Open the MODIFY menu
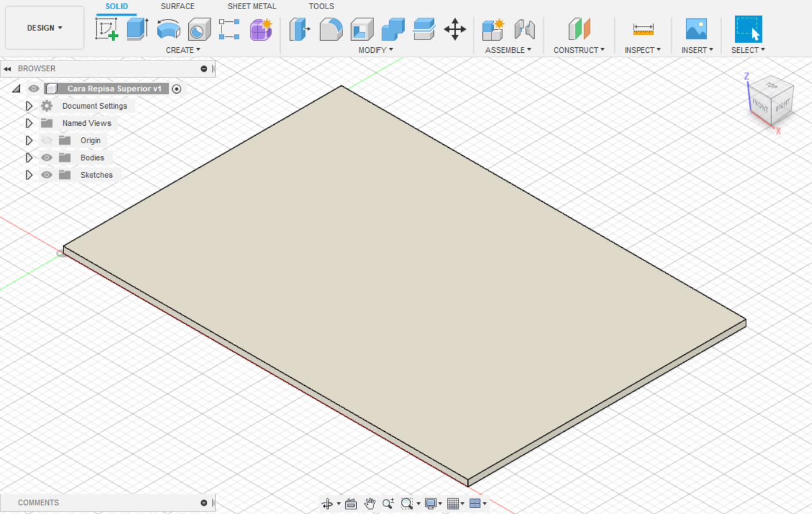Image resolution: width=812 pixels, height=514 pixels. [376, 50]
